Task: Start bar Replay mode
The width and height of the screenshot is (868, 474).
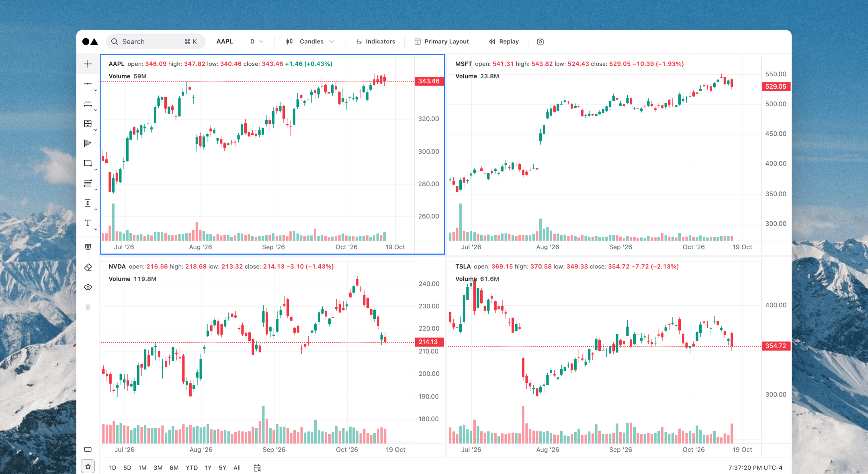Action: (x=504, y=41)
